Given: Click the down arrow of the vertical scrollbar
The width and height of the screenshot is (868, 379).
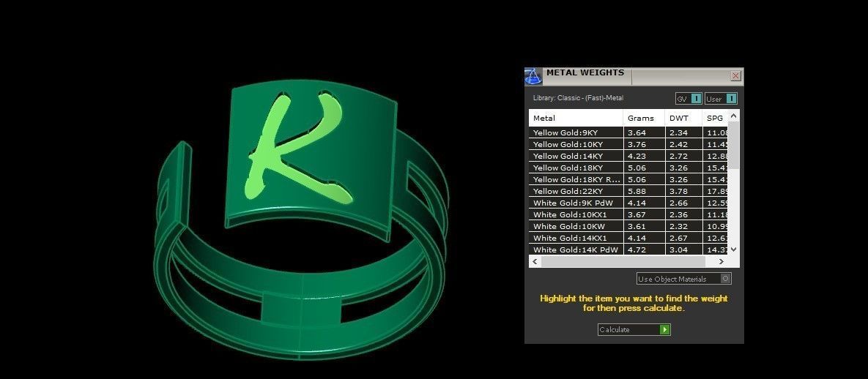Looking at the screenshot, I should click(x=733, y=249).
